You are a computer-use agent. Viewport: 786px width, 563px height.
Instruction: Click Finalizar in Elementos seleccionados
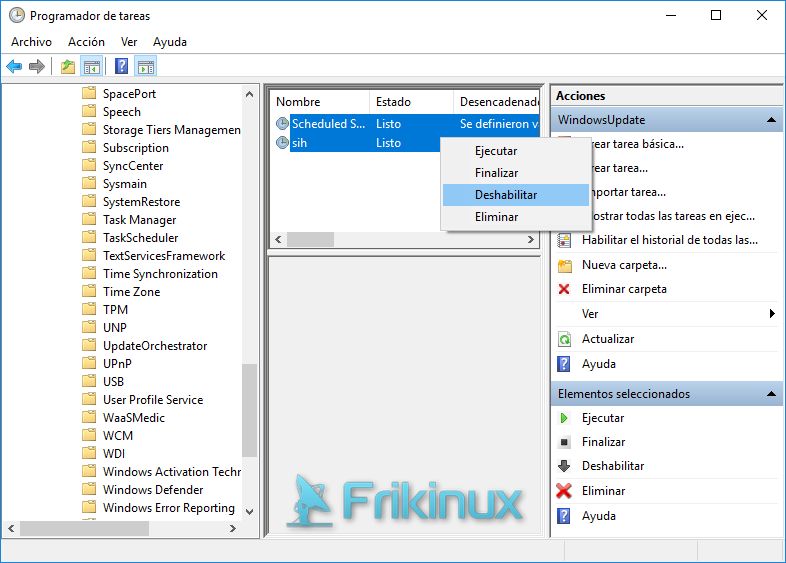tap(603, 442)
